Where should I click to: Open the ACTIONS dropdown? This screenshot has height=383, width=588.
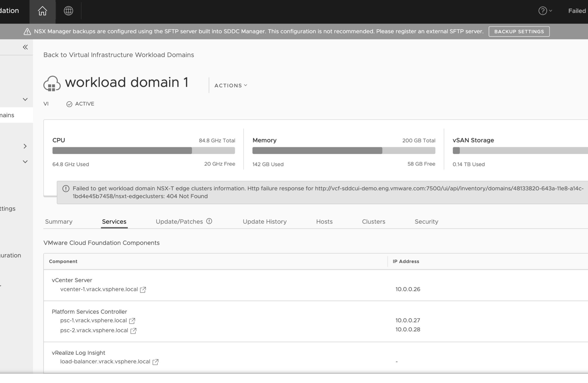click(231, 85)
